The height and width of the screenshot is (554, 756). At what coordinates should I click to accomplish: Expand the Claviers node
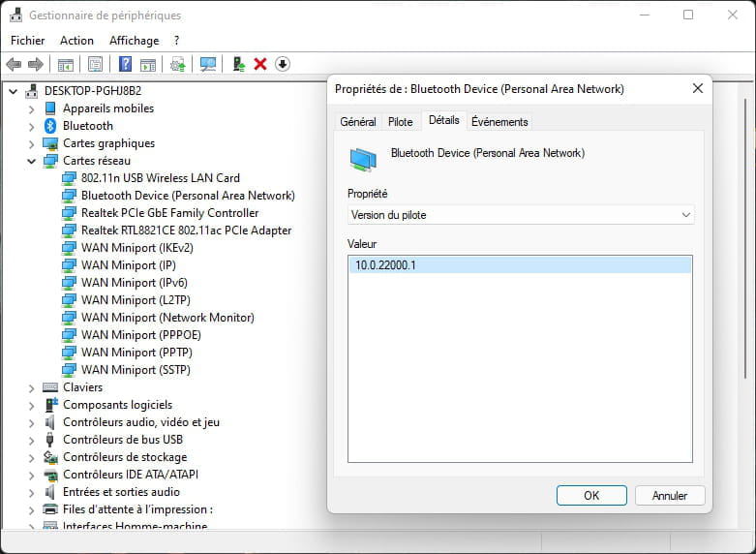point(32,388)
